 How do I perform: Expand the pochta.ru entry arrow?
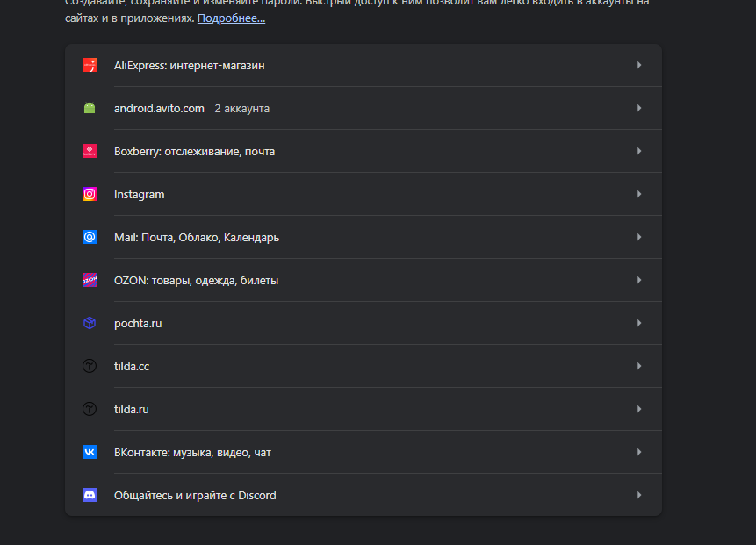click(639, 323)
